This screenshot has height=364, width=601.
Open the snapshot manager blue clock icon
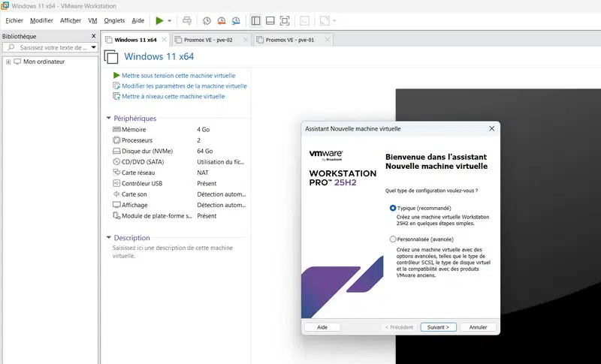pos(236,21)
